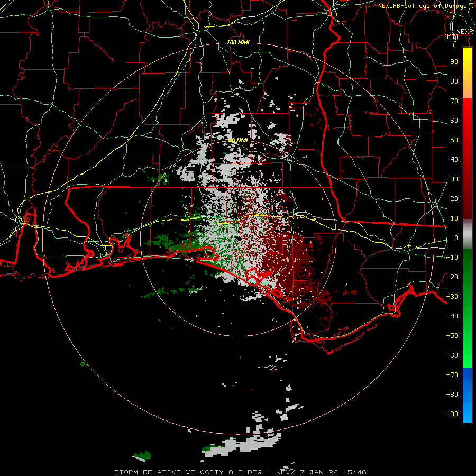Click the 7 JAN 26 date in caption

click(x=319, y=472)
